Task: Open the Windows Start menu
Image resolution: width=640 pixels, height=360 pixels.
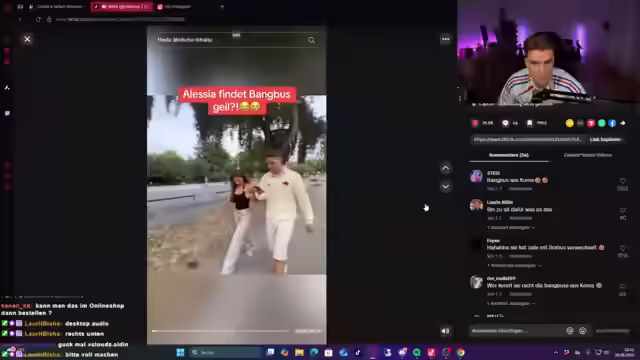Action: (180, 352)
